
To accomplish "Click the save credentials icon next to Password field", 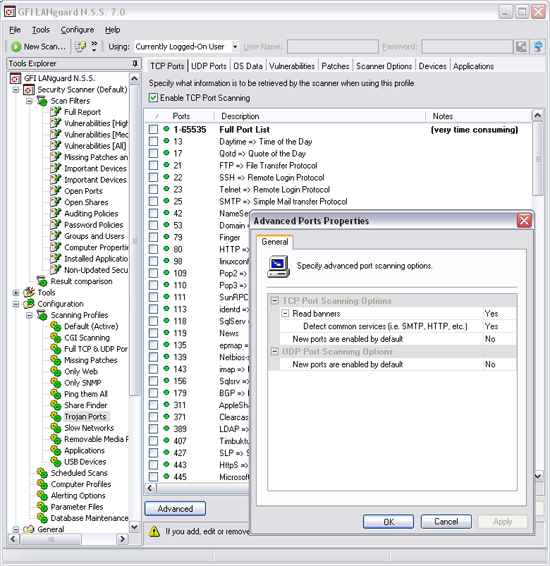I will (x=521, y=47).
